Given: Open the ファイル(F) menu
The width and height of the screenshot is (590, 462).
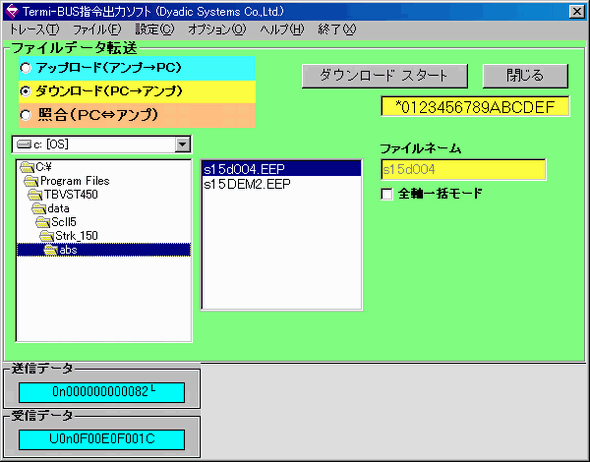Looking at the screenshot, I should [x=97, y=29].
